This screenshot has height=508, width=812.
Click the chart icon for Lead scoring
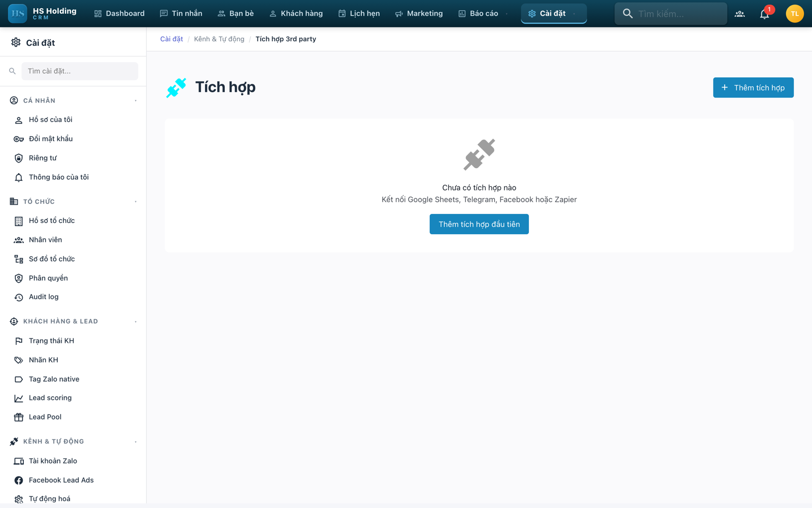click(19, 398)
